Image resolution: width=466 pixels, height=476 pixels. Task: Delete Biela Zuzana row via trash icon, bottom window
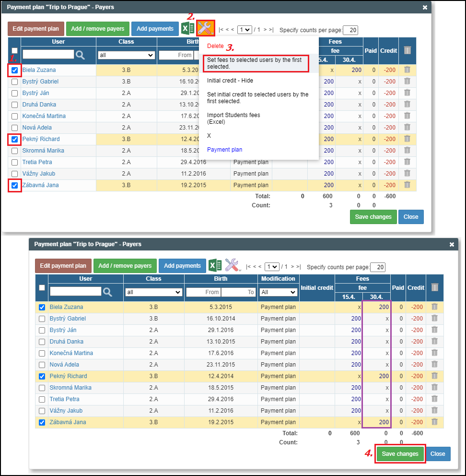pyautogui.click(x=434, y=307)
